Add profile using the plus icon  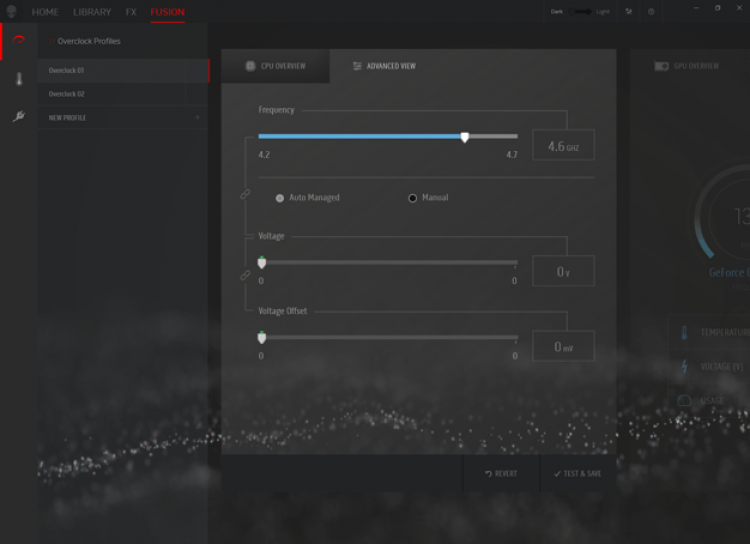coord(198,118)
